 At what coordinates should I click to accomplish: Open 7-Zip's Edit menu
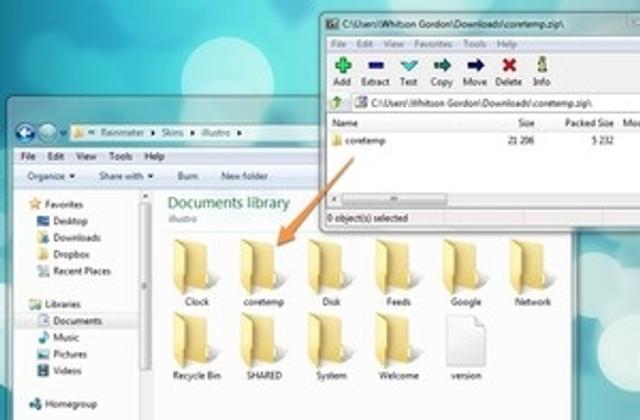(x=364, y=44)
